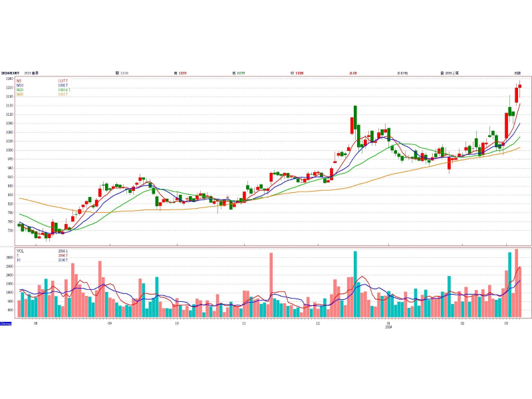This screenshot has height=399, width=532.
Task: Click the 2024 year marker on the time axis
Action: (390, 327)
